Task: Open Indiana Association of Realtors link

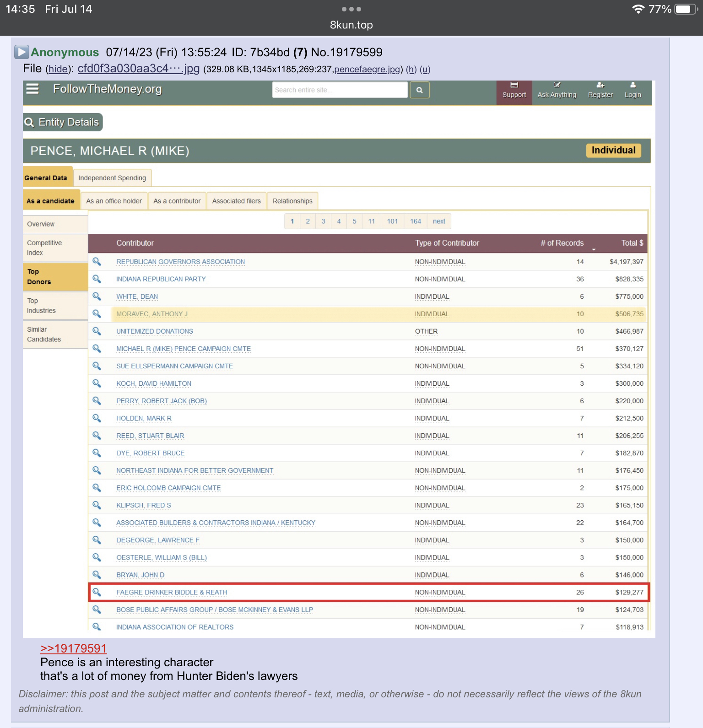Action: (x=175, y=627)
